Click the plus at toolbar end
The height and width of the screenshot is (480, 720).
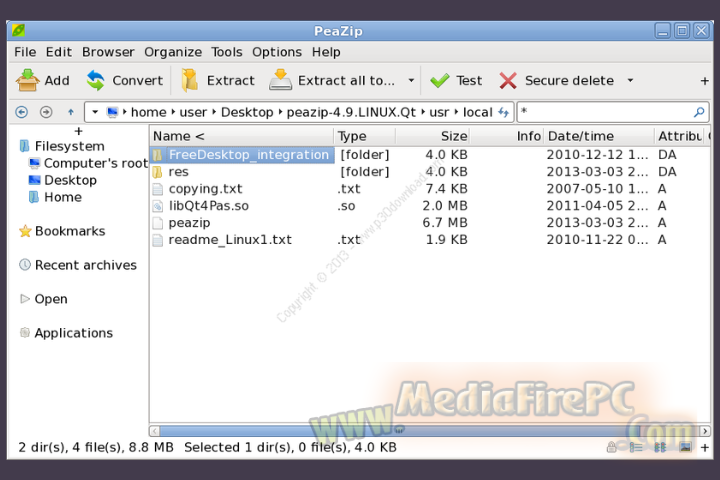(704, 81)
